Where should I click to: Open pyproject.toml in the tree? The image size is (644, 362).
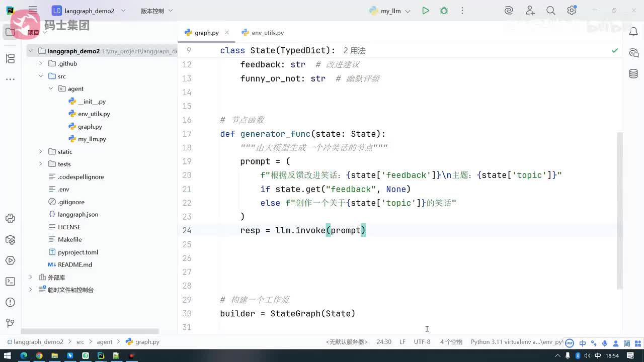click(78, 252)
